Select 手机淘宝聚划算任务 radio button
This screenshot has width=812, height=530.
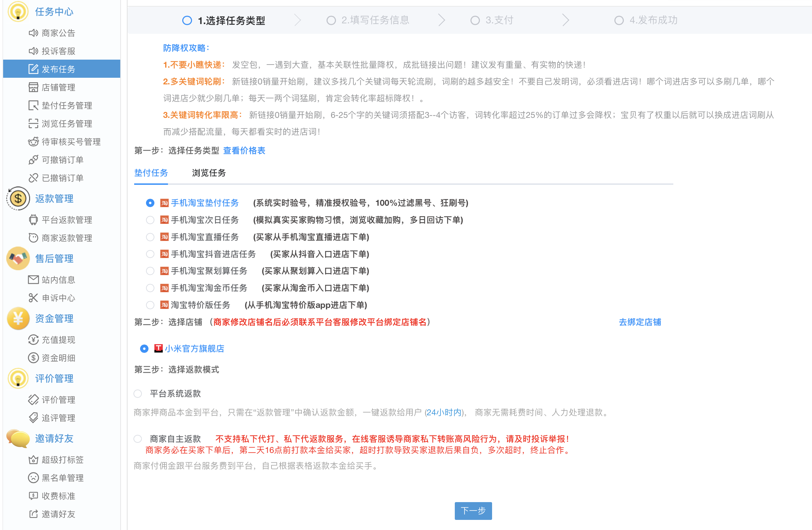(150, 271)
